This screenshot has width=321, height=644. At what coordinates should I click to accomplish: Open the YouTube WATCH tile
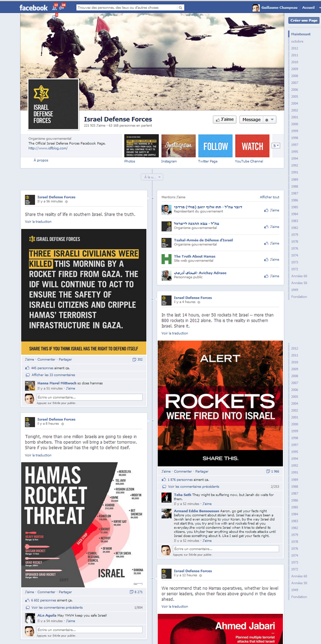click(252, 146)
